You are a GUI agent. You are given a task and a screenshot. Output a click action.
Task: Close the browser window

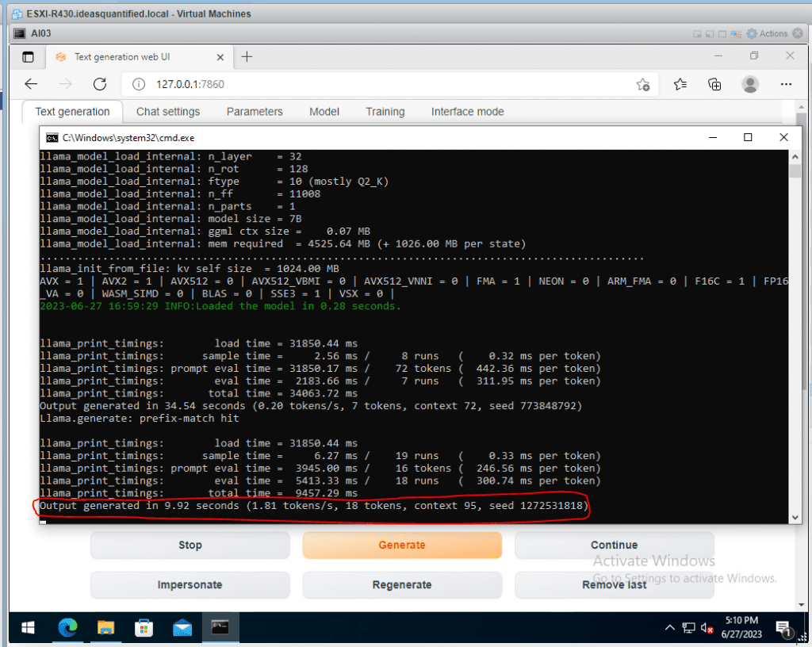pos(790,56)
